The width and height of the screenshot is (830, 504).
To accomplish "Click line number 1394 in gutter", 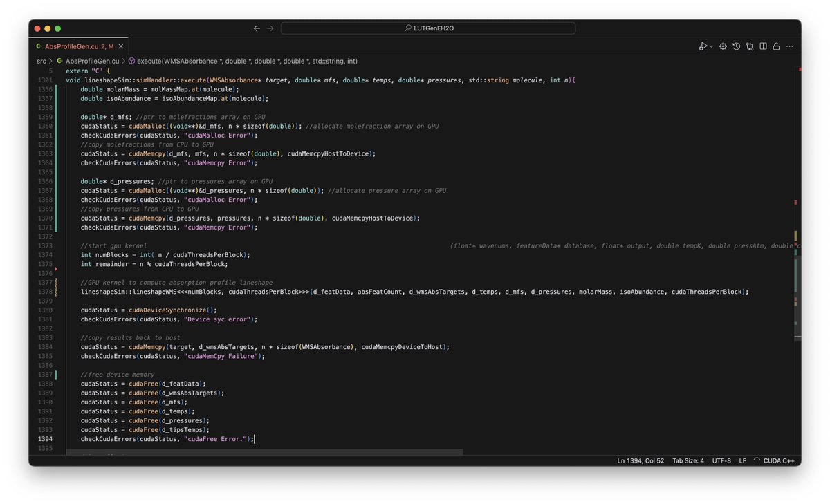I will point(45,438).
